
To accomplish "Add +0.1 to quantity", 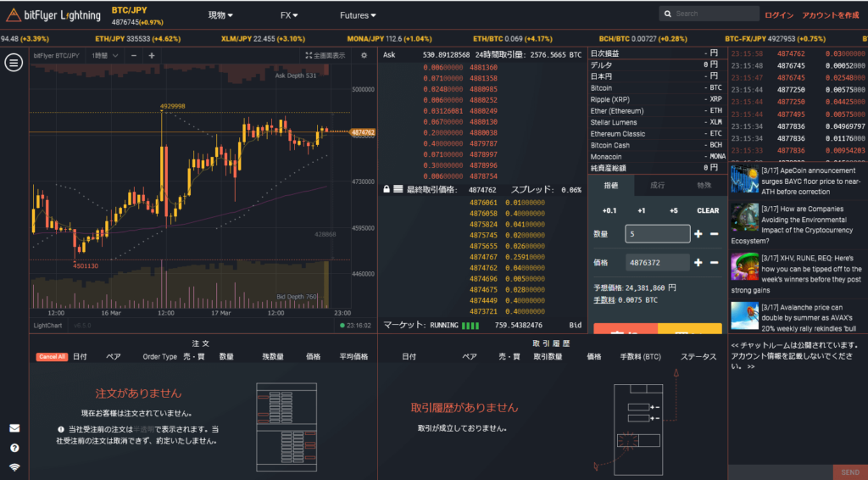I will click(609, 210).
